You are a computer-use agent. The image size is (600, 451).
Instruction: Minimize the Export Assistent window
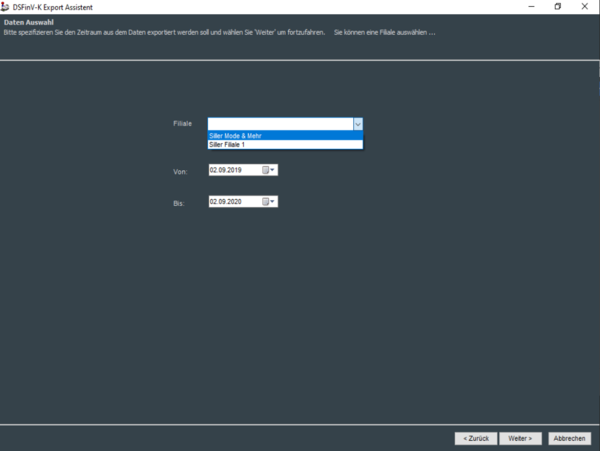529,6
